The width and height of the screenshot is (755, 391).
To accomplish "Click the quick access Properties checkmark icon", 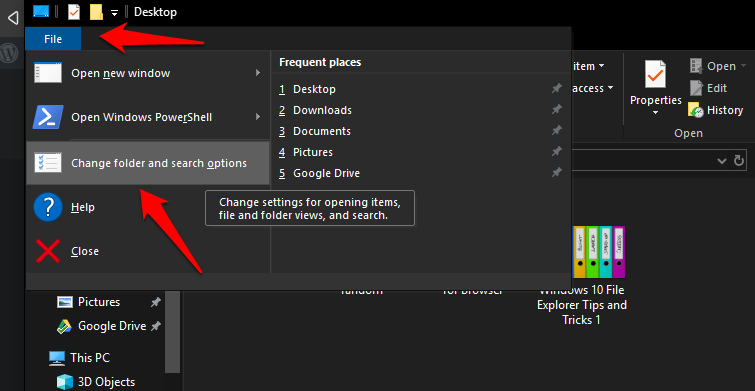I will coord(74,12).
